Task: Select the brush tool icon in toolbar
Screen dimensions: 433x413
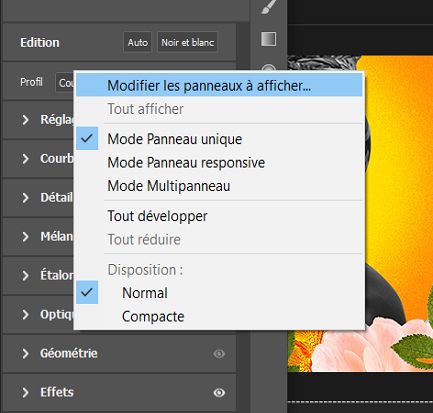Action: click(x=269, y=7)
